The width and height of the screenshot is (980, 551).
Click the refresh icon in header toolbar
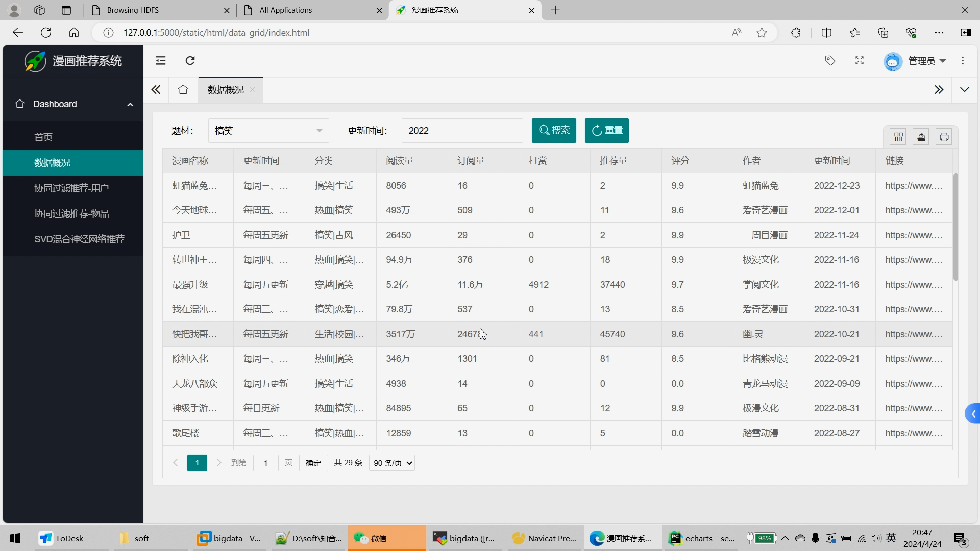click(190, 61)
